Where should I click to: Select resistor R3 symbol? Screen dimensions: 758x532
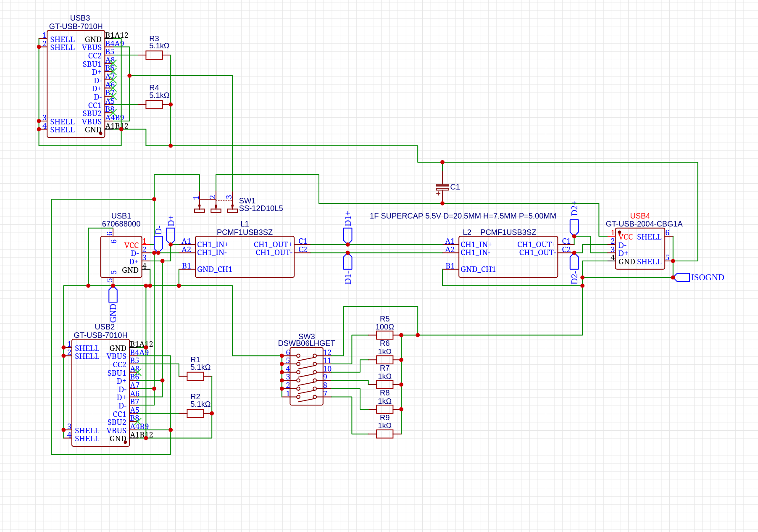tap(154, 55)
